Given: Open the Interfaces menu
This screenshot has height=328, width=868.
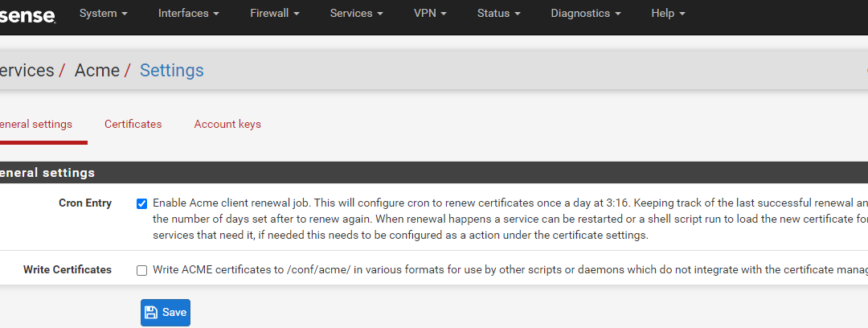Looking at the screenshot, I should coord(188,14).
